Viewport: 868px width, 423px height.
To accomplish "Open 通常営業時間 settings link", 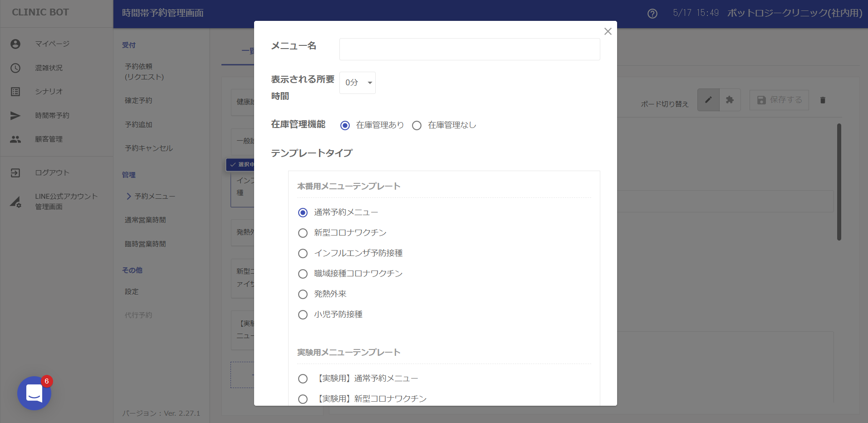I will point(145,220).
